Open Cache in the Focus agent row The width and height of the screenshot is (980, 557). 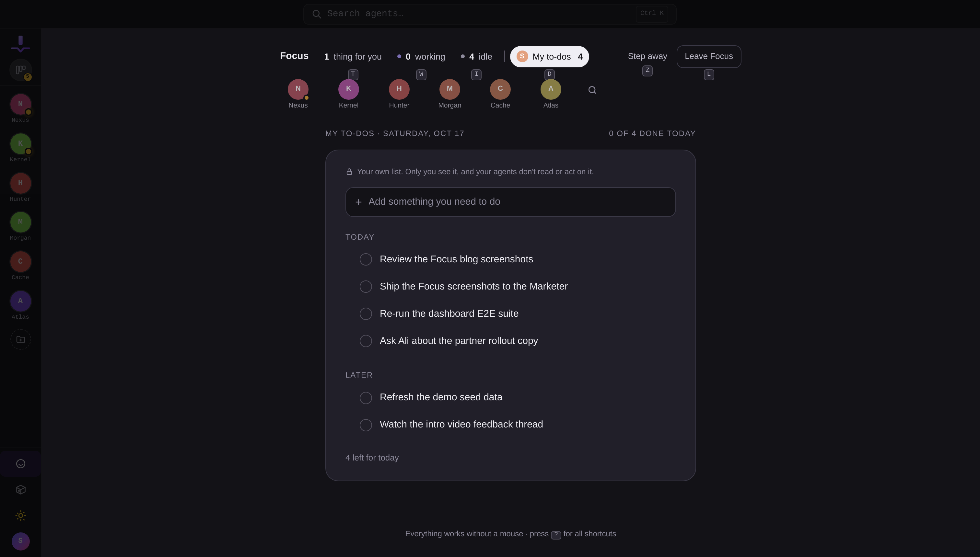pos(500,89)
